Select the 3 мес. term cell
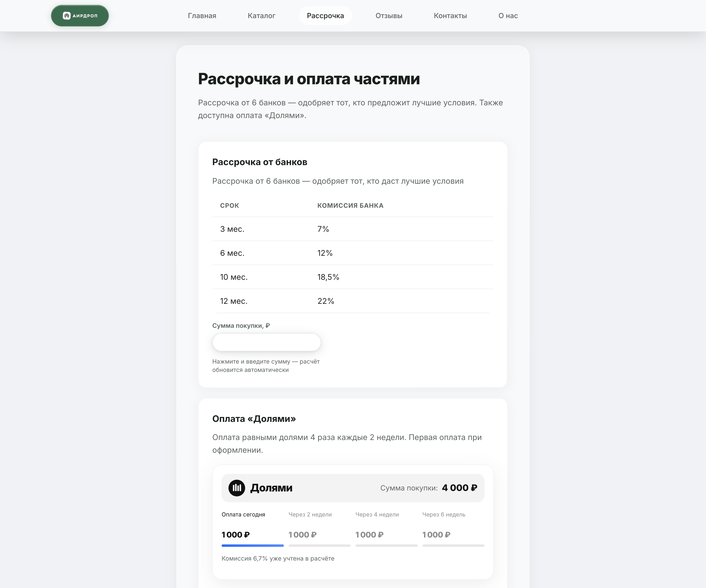Screen dimensions: 706x588 tap(232, 229)
